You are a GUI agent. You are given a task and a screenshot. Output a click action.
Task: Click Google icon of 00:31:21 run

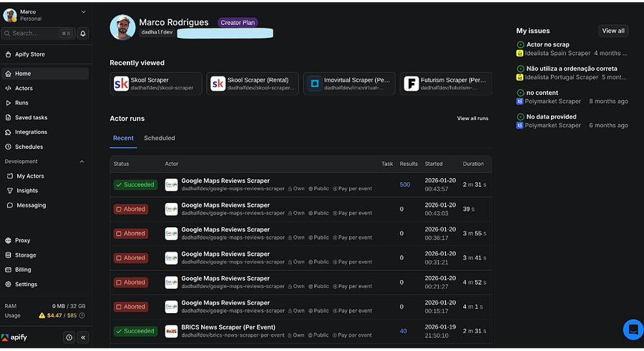(171, 258)
